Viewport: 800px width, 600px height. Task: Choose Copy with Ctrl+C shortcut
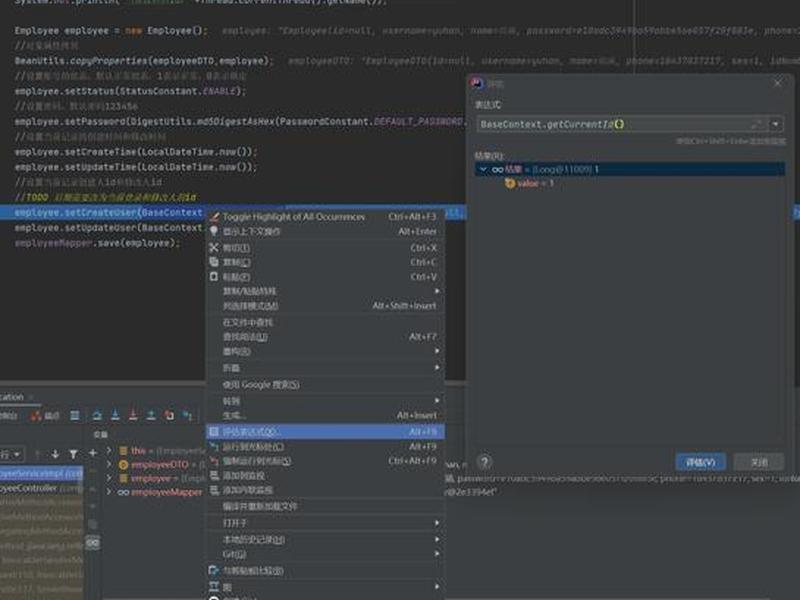tap(325, 262)
